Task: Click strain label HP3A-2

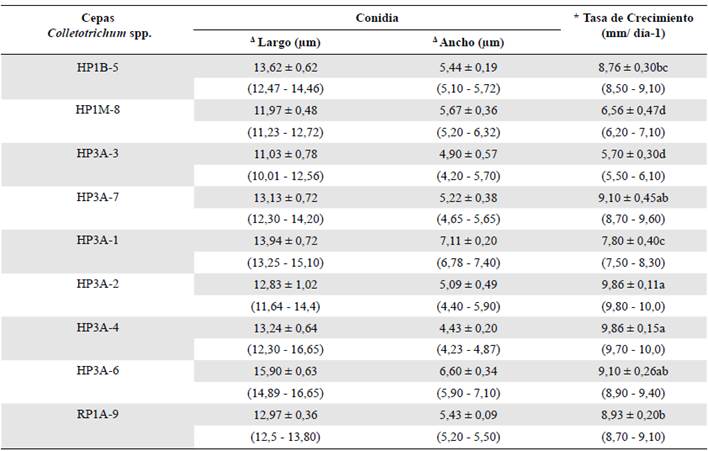Action: [96, 283]
